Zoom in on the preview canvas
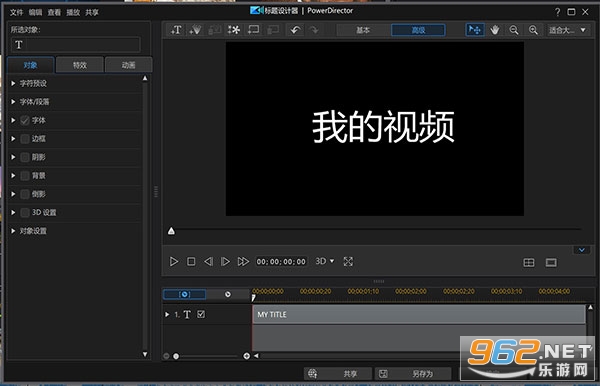Image resolution: width=600 pixels, height=386 pixels. click(x=533, y=30)
